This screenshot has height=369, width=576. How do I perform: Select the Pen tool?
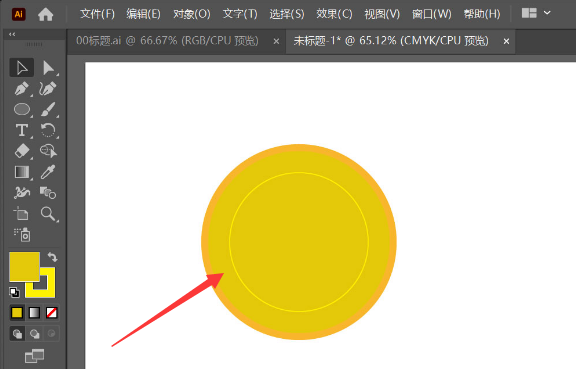click(22, 89)
